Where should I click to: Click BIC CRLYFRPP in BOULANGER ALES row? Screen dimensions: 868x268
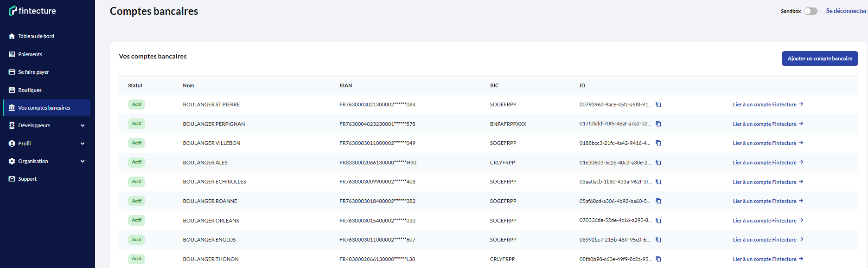tap(503, 163)
